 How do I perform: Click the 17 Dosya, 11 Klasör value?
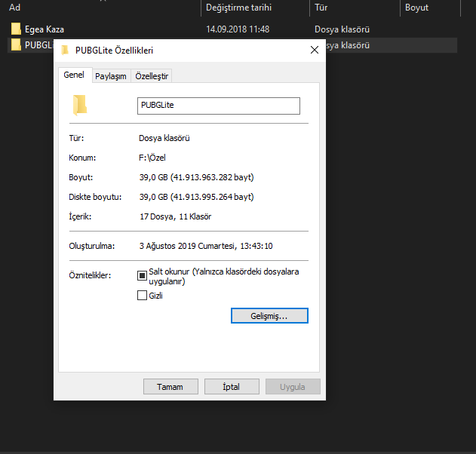(x=175, y=216)
